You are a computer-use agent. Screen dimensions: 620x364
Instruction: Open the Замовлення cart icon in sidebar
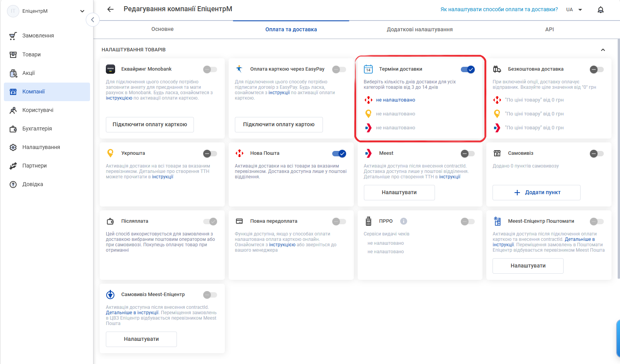coord(13,36)
